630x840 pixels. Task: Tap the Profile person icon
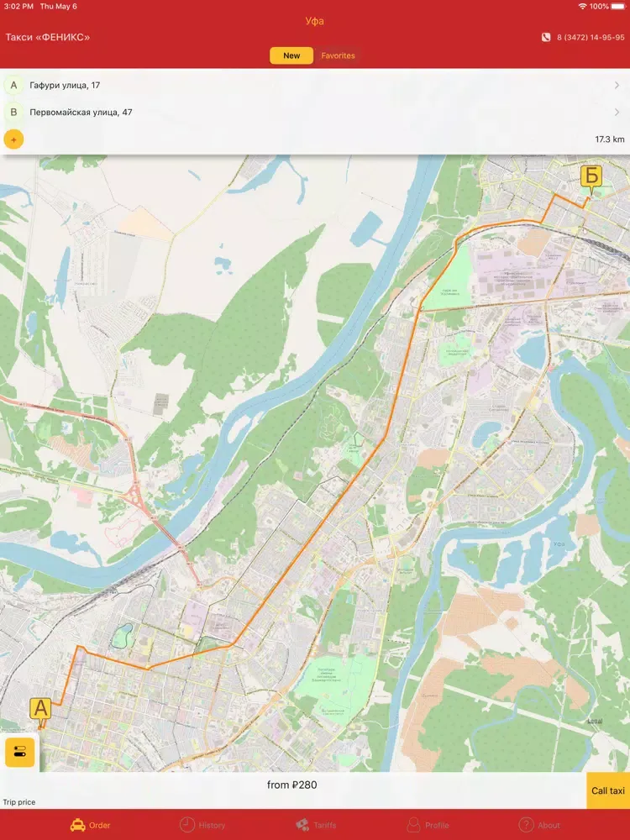(x=413, y=825)
